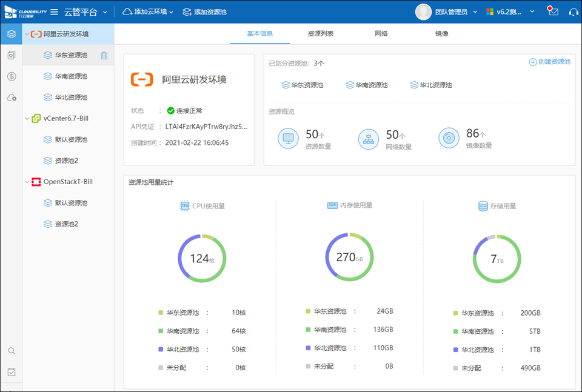The height and width of the screenshot is (392, 582).
Task: Open the hamburger menu beside the Cloudbility logo
Action: [x=55, y=12]
